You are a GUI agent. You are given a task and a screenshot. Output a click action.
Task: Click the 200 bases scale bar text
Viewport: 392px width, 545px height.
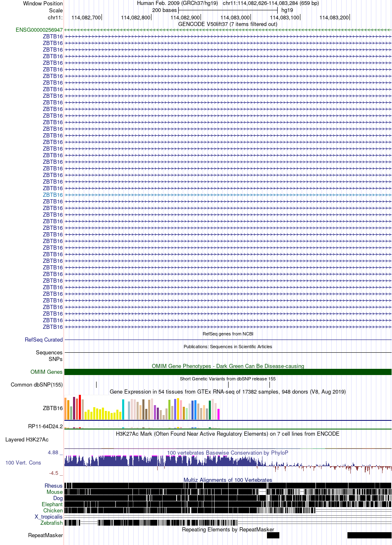pos(164,10)
